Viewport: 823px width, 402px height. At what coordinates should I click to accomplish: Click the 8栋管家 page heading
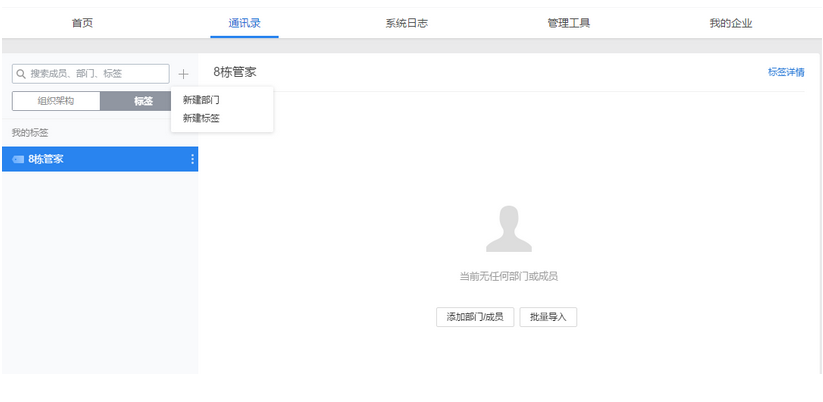235,72
